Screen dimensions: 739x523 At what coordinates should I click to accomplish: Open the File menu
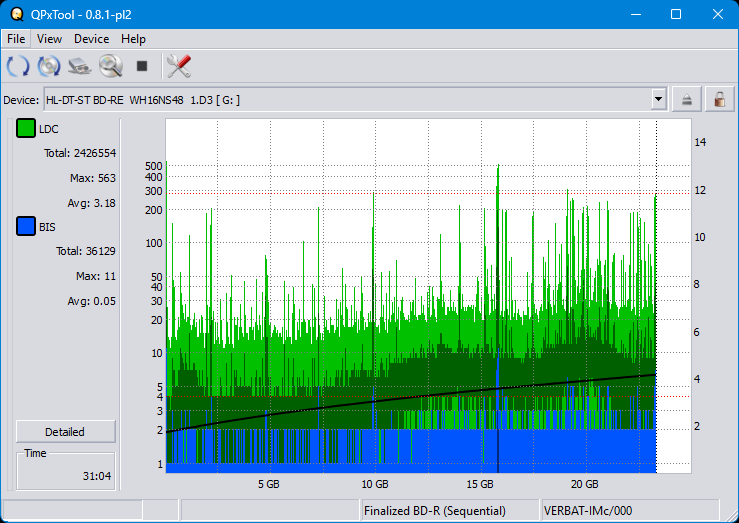16,39
